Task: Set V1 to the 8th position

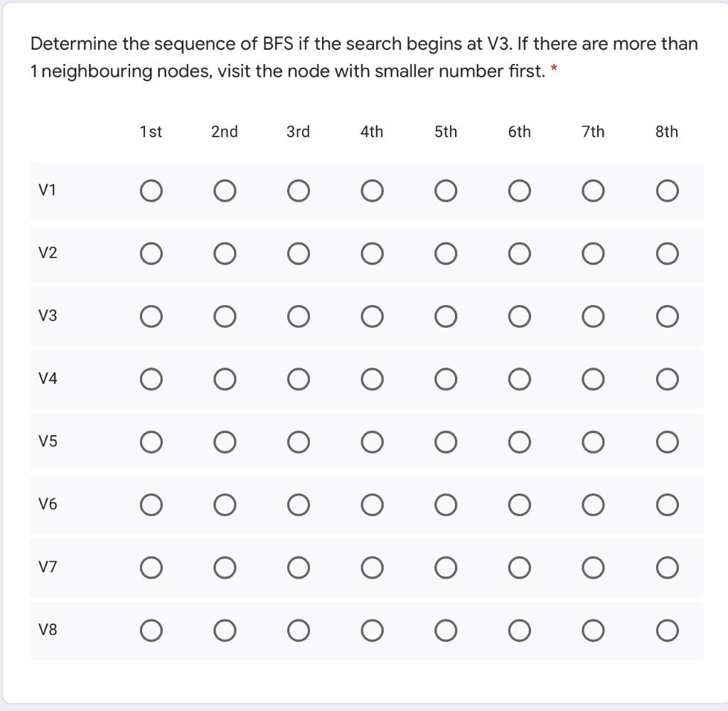Action: 667,191
